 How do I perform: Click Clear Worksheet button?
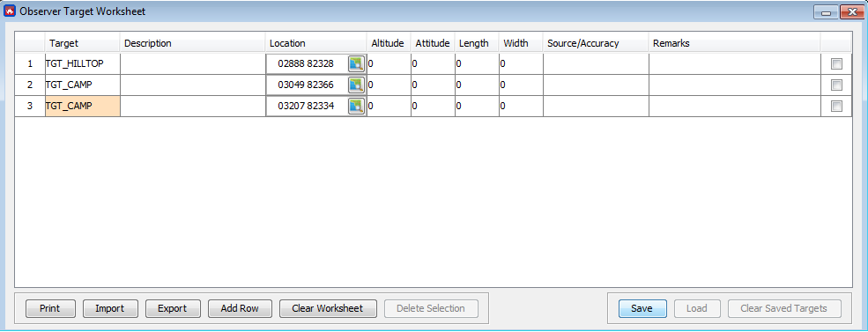328,308
